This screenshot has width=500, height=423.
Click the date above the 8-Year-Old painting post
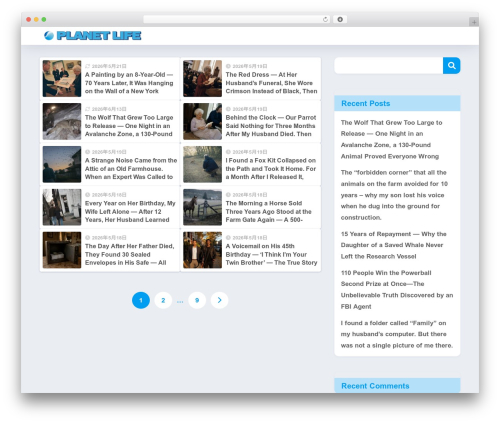(109, 66)
